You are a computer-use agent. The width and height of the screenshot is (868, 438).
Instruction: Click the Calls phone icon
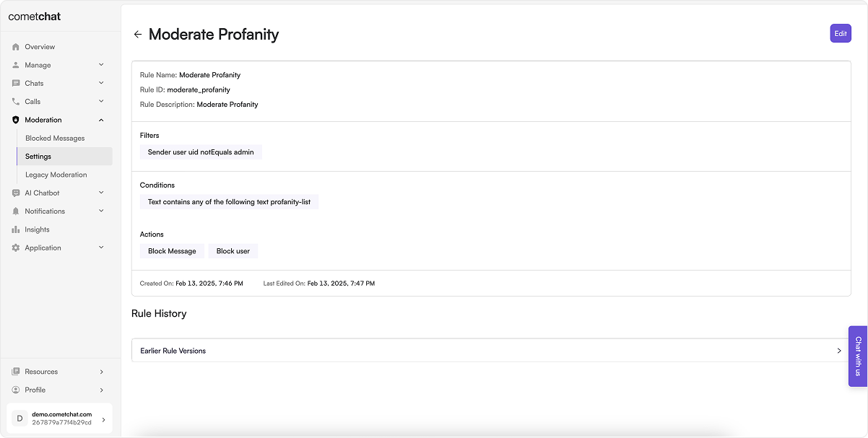coord(16,102)
